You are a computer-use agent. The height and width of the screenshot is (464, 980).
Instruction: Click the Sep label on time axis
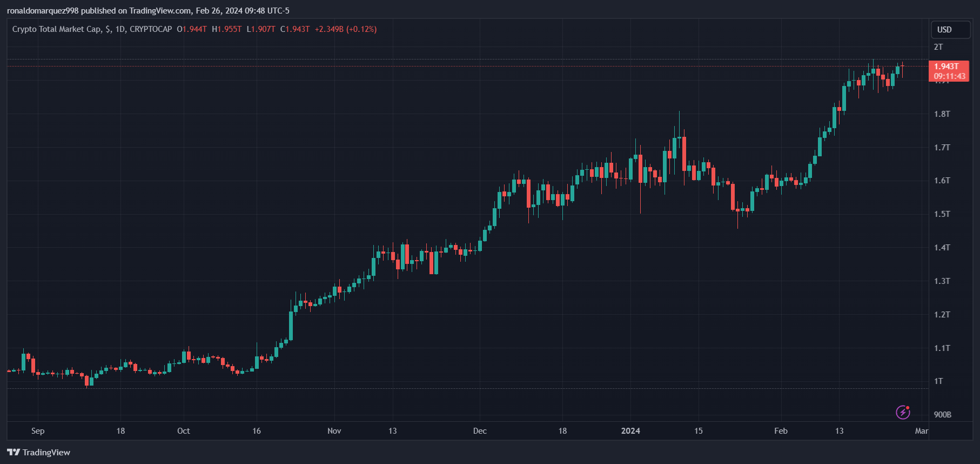(x=38, y=431)
